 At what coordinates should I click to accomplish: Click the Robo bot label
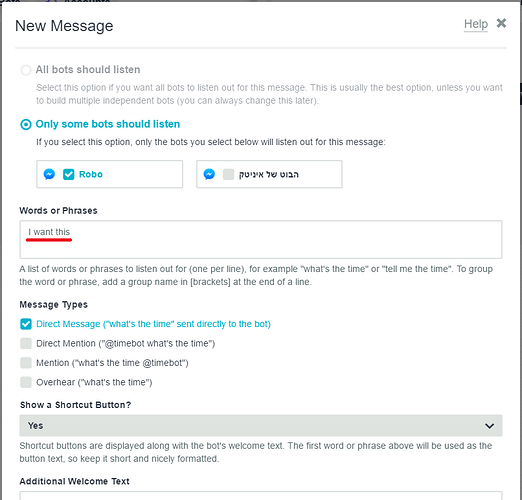(91, 174)
